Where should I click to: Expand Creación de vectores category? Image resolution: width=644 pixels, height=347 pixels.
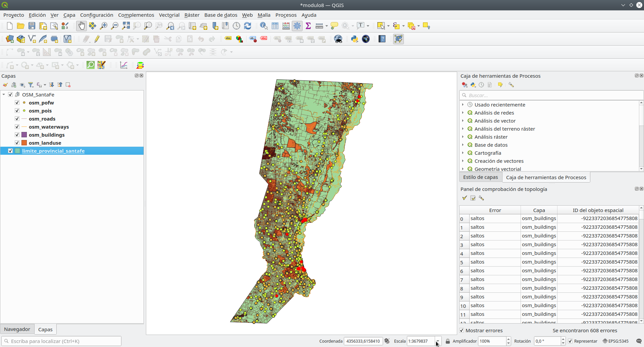(x=463, y=161)
